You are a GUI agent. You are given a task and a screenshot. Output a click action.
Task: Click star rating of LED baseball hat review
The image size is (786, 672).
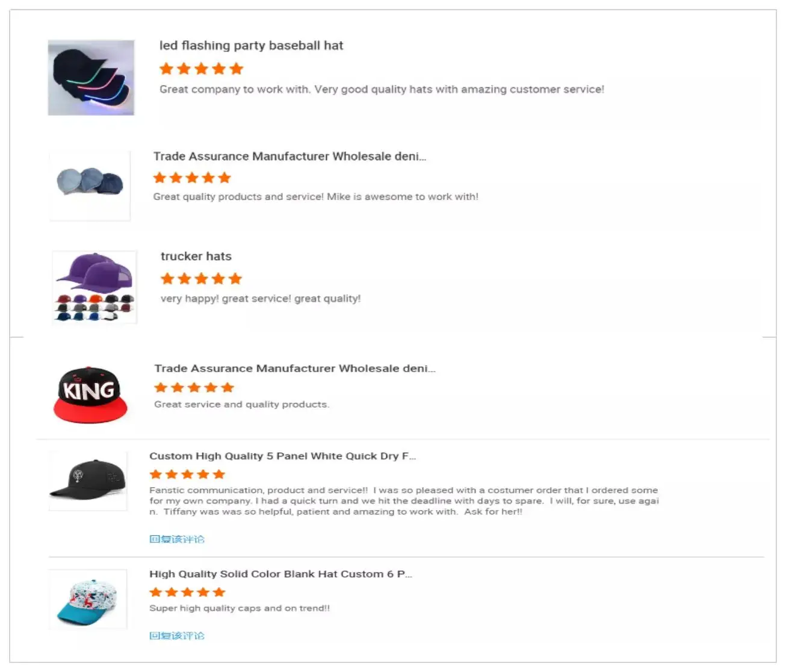click(201, 69)
